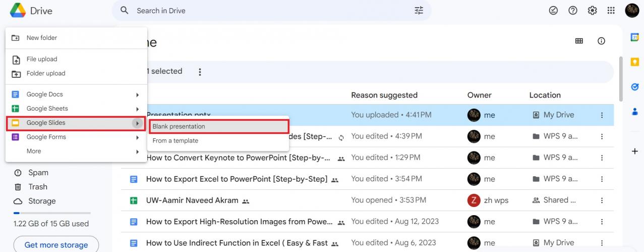Open Google Tasks side panel
The height and width of the screenshot is (252, 644).
click(x=635, y=87)
